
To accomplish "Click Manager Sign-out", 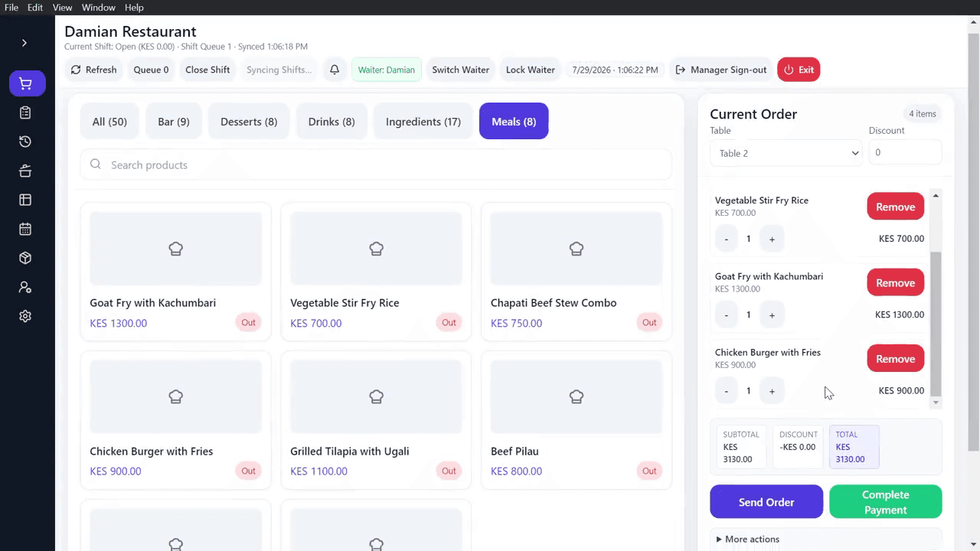I will 720,70.
